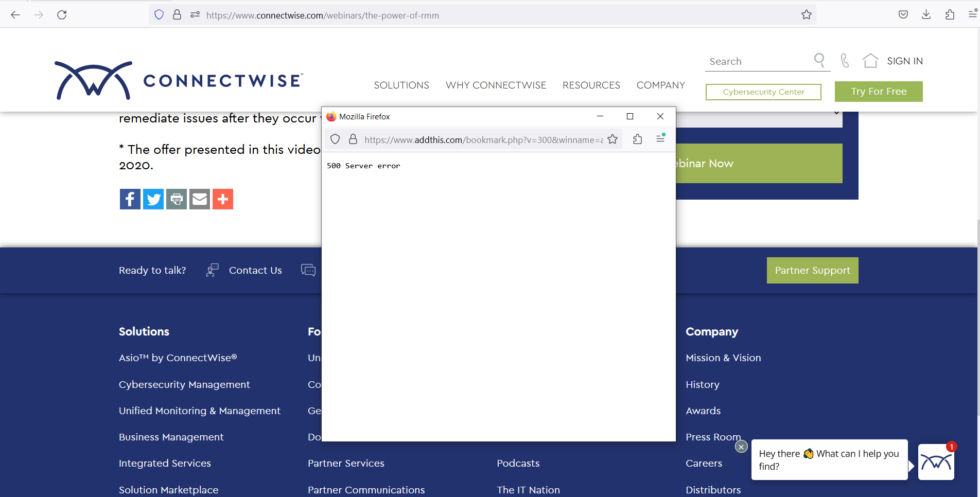The width and height of the screenshot is (980, 497).
Task: Bookmark ConnectWise page with star icon
Action: [807, 15]
